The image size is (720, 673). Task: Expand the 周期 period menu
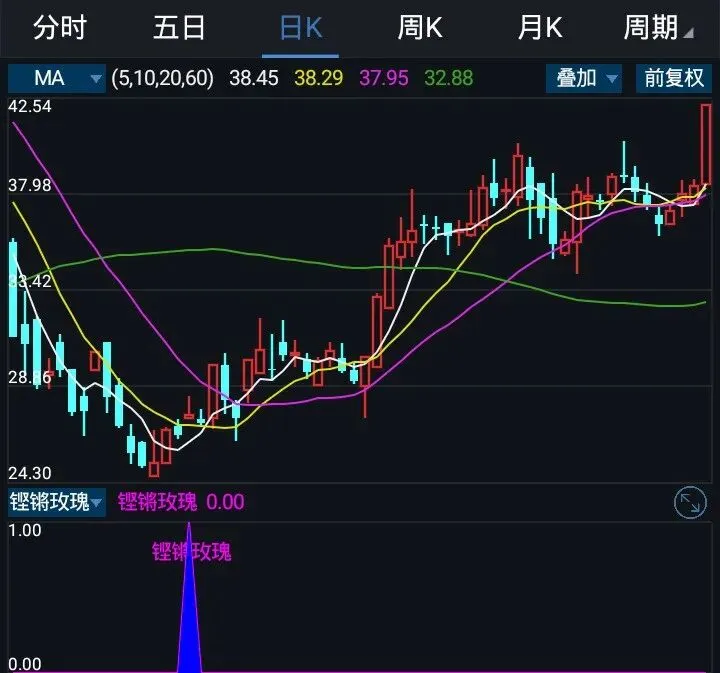click(658, 28)
